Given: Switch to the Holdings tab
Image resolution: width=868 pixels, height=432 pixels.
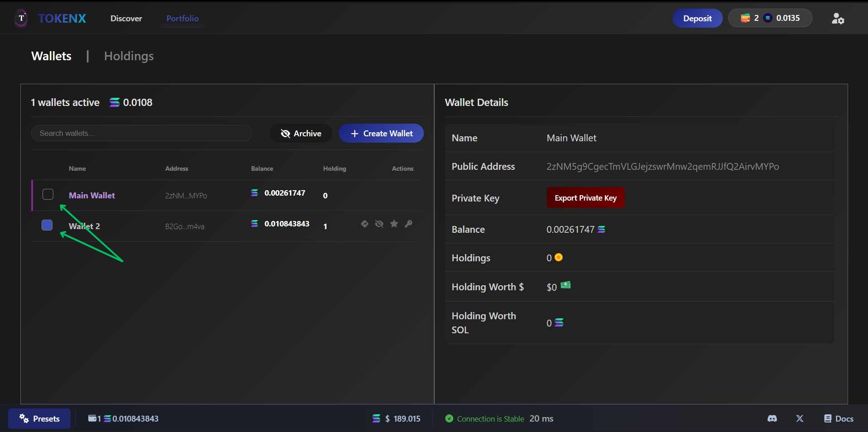Looking at the screenshot, I should [129, 56].
